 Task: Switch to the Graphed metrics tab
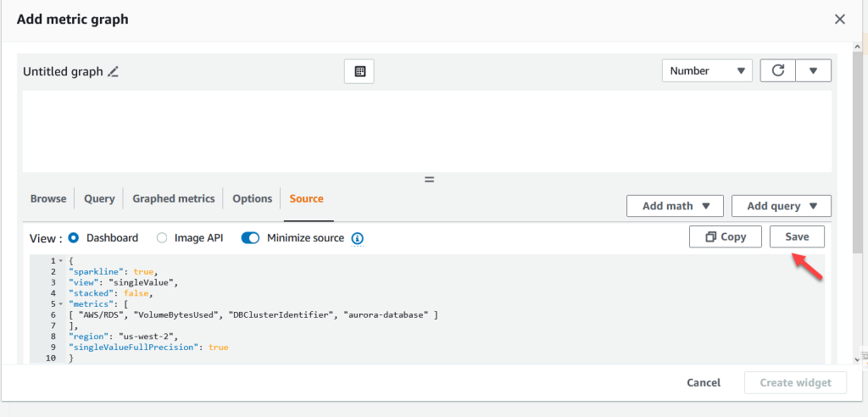coord(174,198)
